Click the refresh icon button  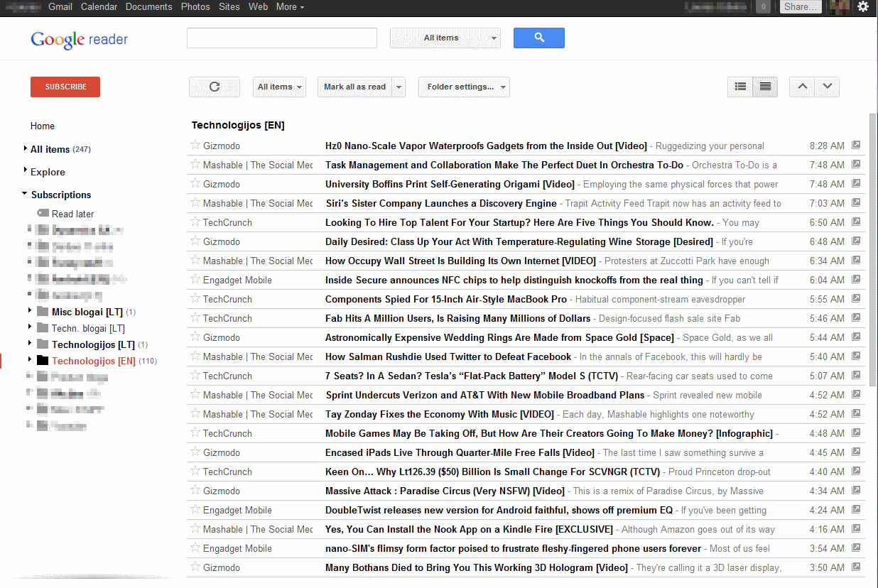coord(215,87)
